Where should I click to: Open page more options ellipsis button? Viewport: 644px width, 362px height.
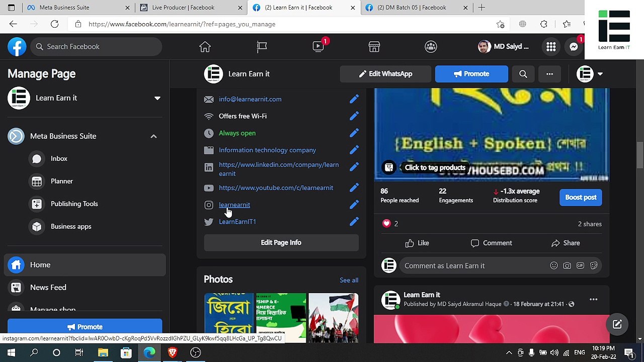(x=549, y=74)
